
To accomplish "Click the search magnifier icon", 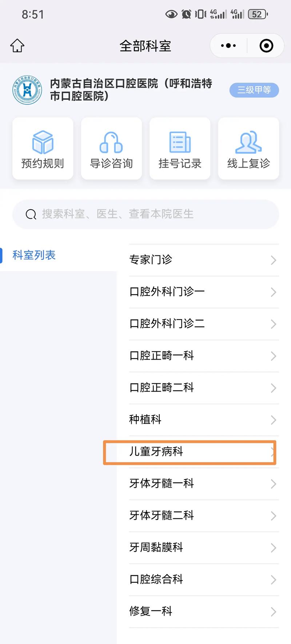I will pyautogui.click(x=31, y=214).
